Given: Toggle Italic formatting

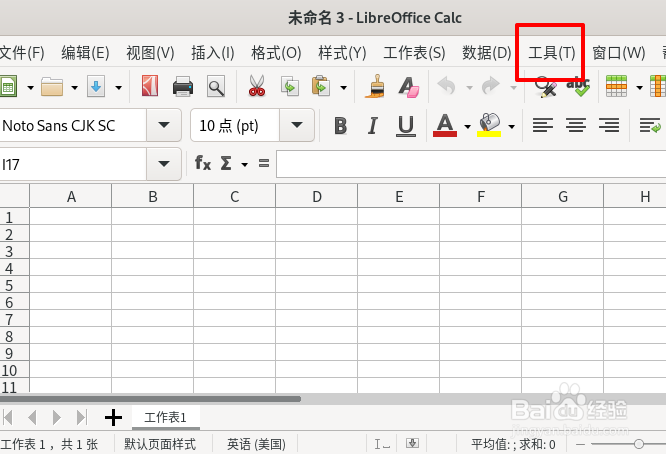Looking at the screenshot, I should pos(373,126).
